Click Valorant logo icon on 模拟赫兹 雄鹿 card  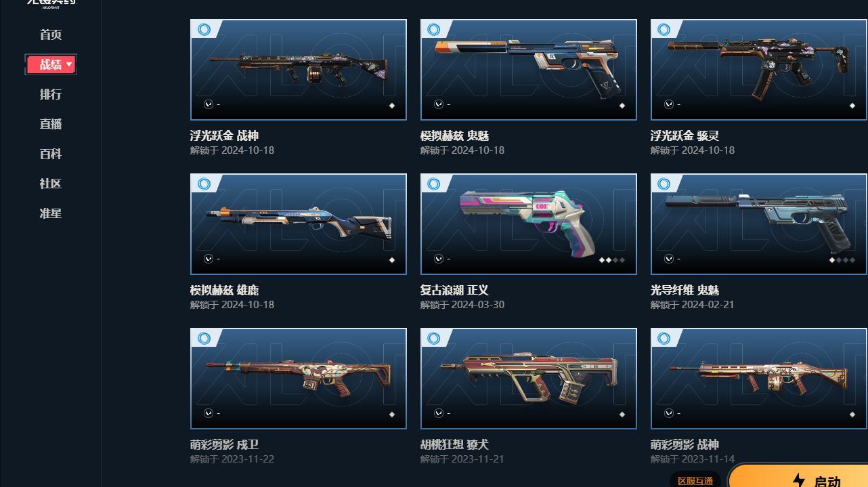[208, 259]
